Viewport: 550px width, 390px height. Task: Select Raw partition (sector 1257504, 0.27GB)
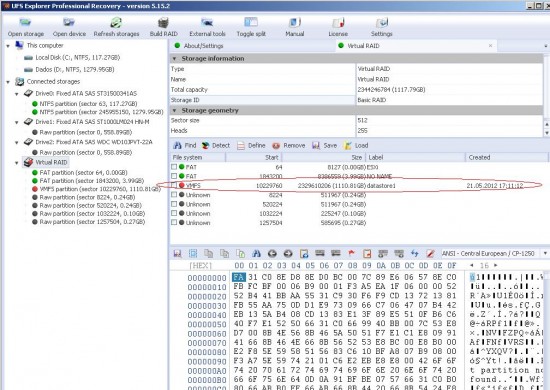coord(92,222)
